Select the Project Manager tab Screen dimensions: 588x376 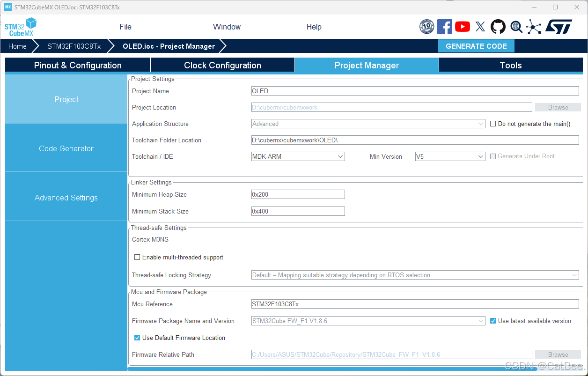(x=367, y=65)
